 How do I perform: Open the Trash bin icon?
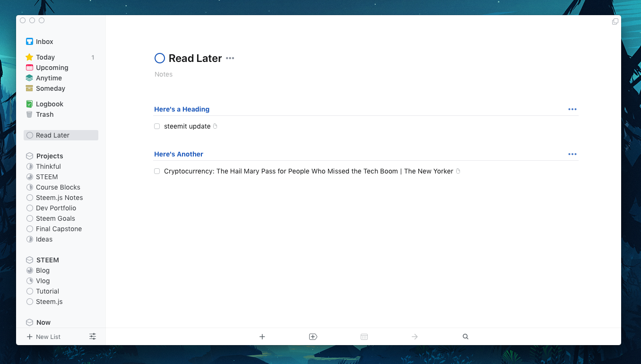click(29, 114)
